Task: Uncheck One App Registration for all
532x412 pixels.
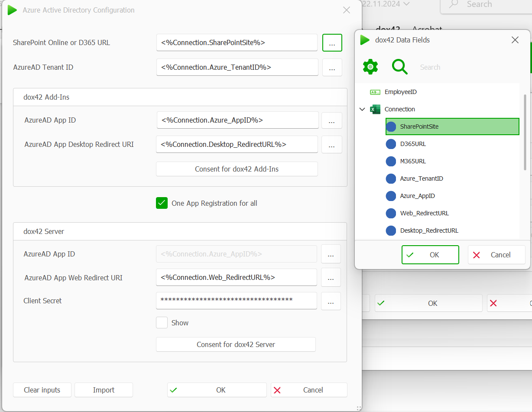Action: pos(162,203)
